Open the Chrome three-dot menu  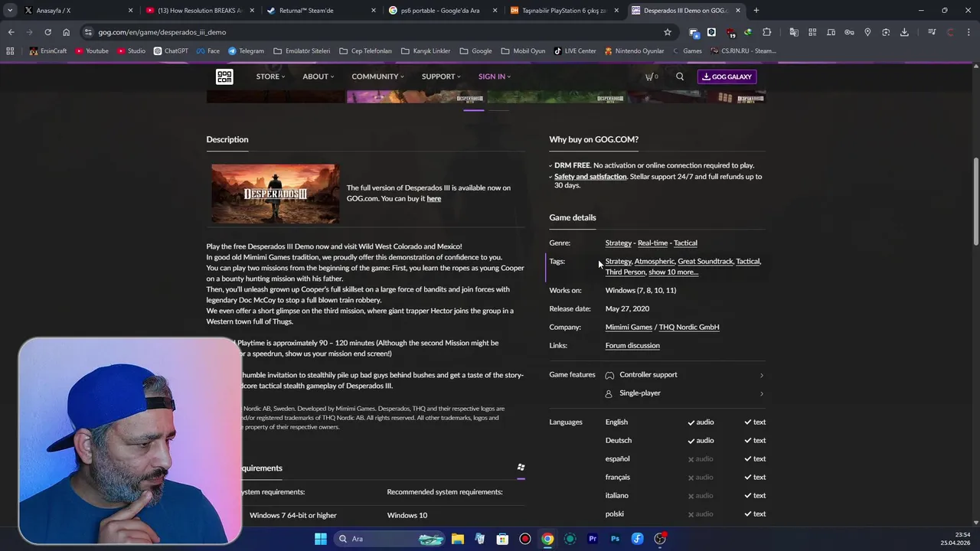coord(969,32)
